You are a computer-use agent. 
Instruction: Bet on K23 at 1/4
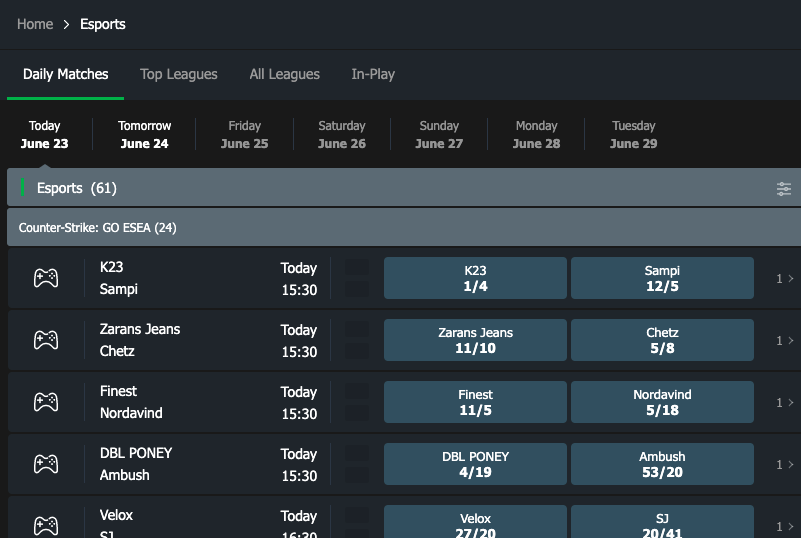click(475, 278)
